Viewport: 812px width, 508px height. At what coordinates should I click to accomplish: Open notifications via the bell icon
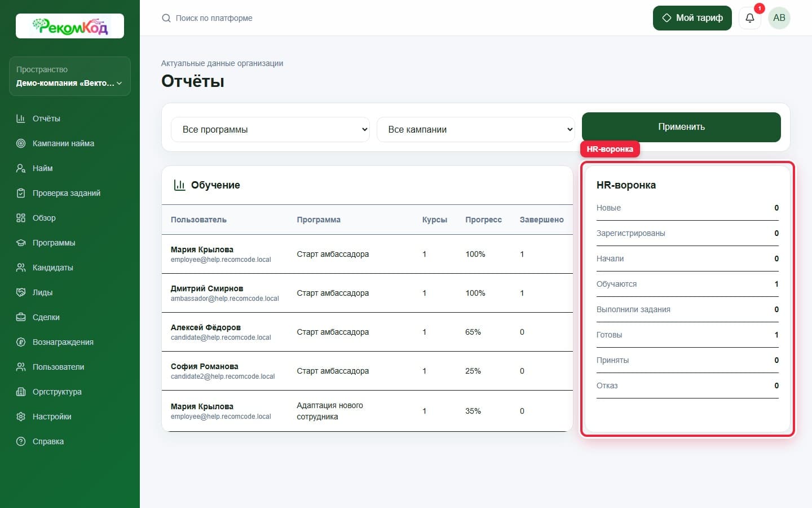pos(750,18)
